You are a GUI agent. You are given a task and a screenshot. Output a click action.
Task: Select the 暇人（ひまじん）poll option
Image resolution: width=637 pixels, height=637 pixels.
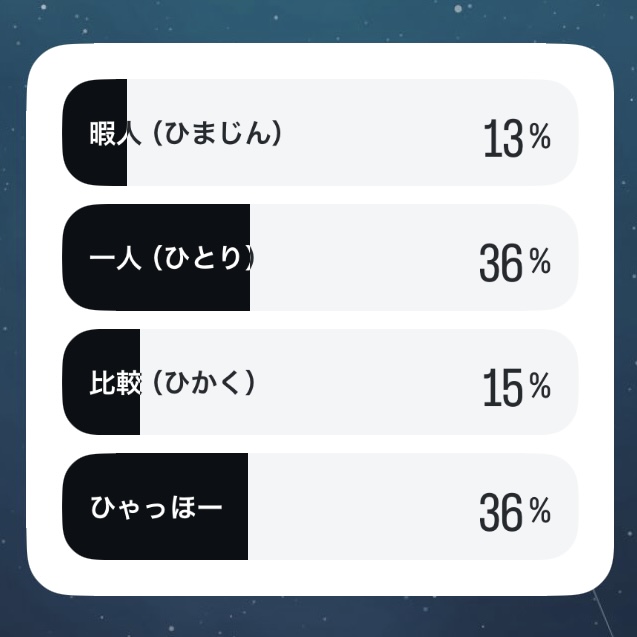320,132
